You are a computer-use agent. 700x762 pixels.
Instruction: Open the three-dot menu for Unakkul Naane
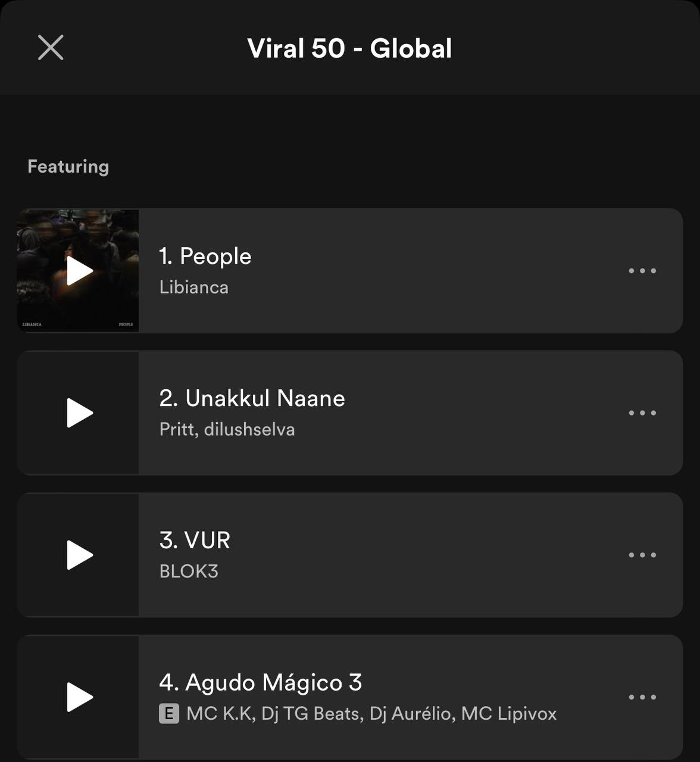tap(642, 413)
